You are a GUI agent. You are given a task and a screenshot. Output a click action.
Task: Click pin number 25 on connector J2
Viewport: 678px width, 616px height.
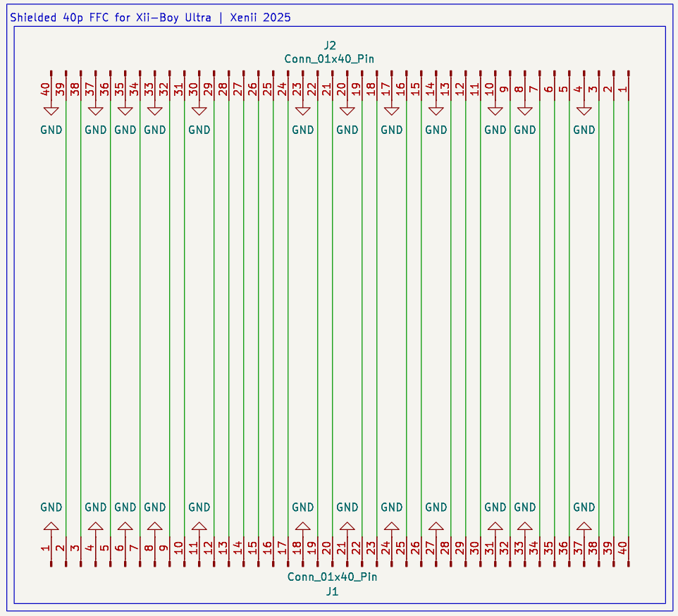click(267, 90)
